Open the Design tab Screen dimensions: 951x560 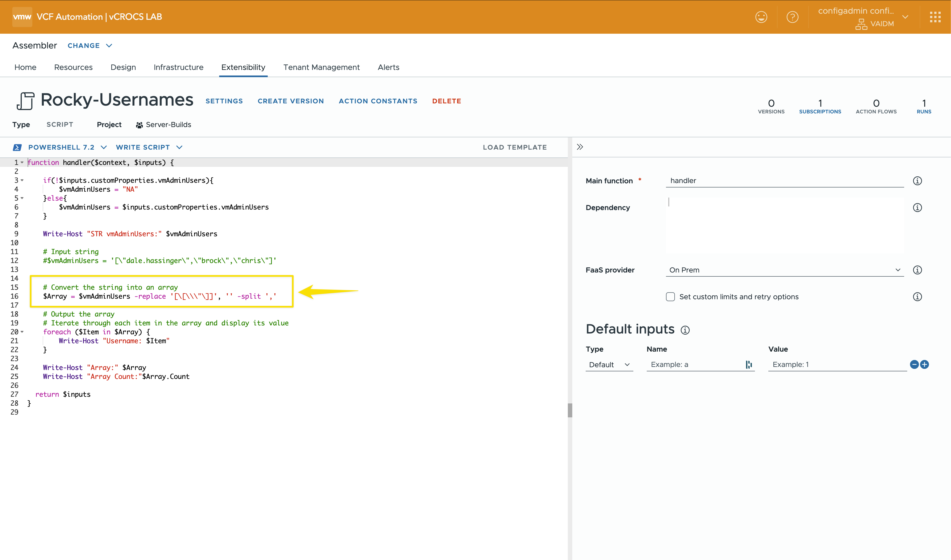click(123, 67)
